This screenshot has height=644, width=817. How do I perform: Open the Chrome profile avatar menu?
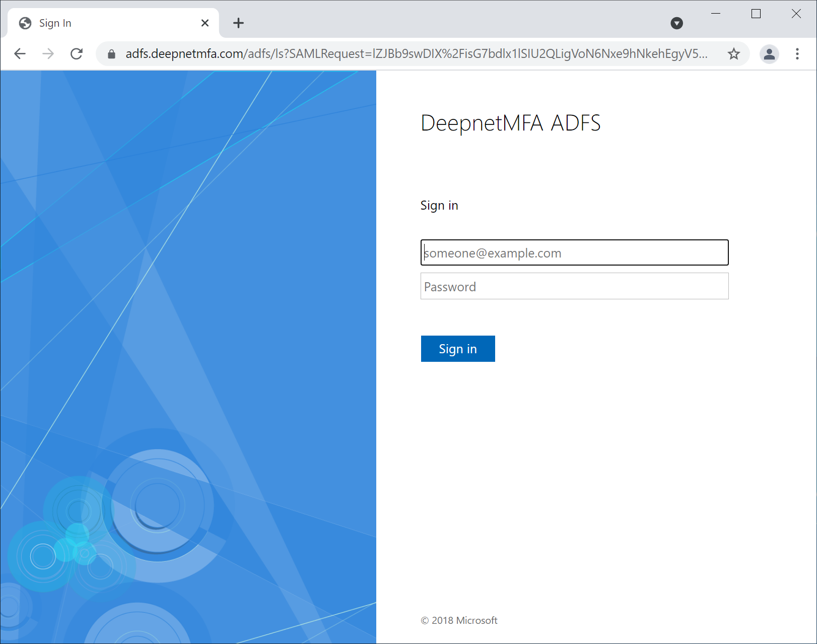tap(769, 54)
